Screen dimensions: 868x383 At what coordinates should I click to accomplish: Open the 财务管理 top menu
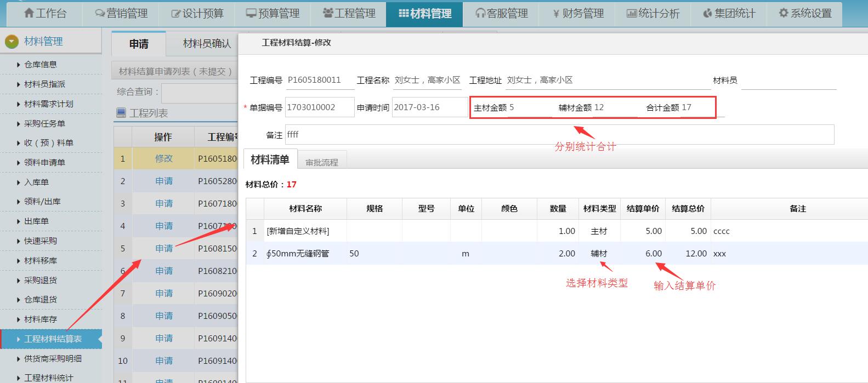click(577, 13)
